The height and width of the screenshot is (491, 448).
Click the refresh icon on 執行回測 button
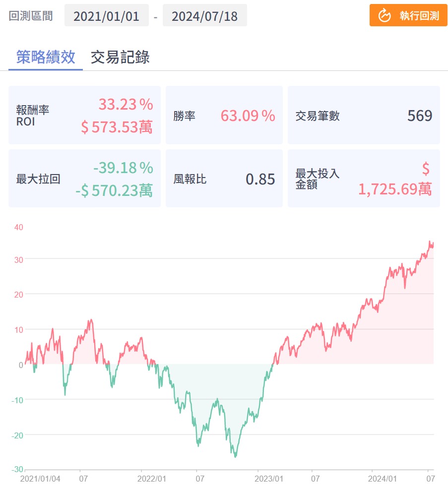pyautogui.click(x=384, y=16)
